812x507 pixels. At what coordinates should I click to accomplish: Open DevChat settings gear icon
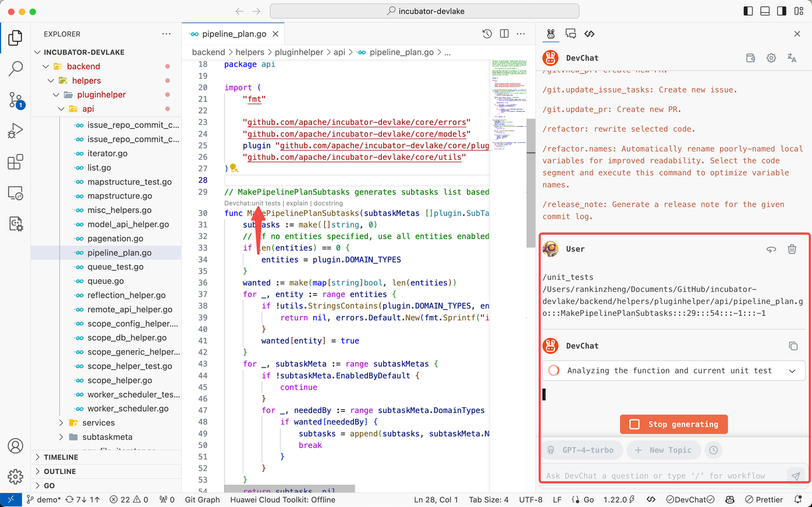[x=771, y=58]
